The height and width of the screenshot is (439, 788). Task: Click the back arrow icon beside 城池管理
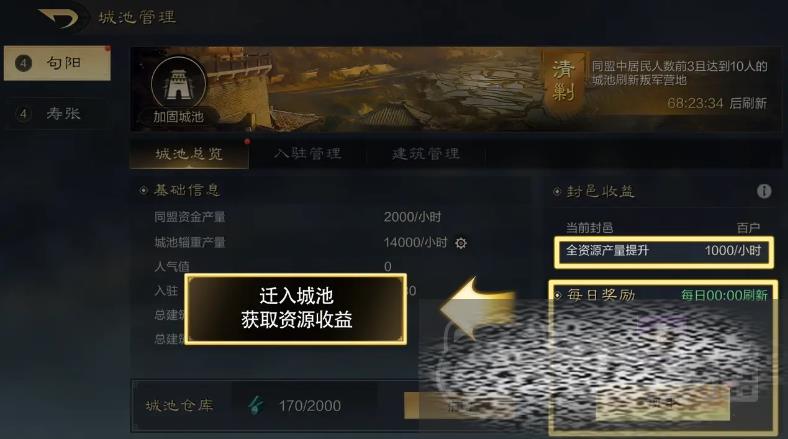59,19
